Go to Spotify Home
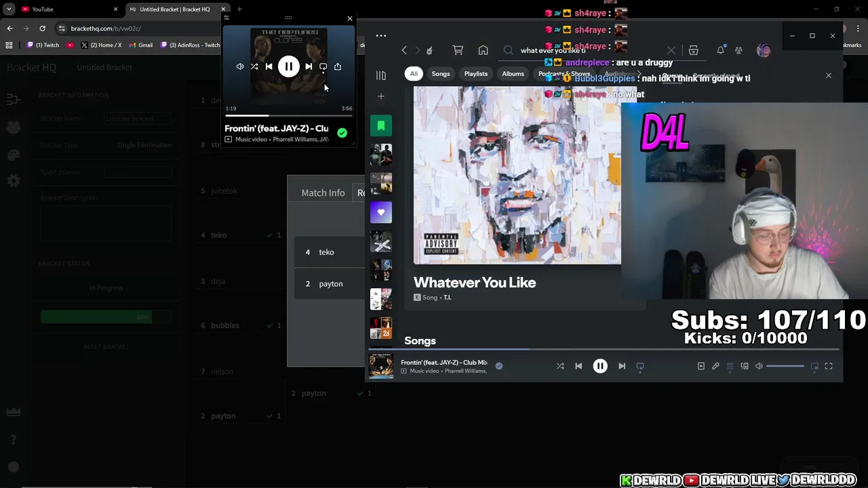The width and height of the screenshot is (868, 488). tap(483, 50)
